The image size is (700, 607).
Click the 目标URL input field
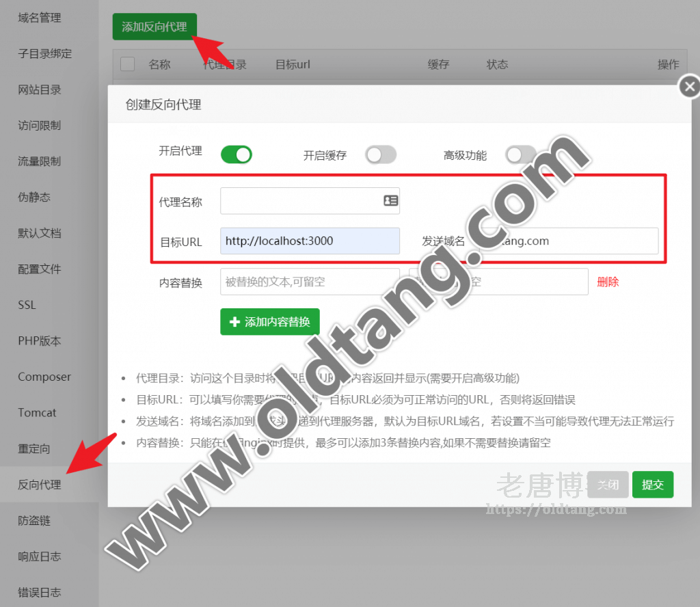310,241
